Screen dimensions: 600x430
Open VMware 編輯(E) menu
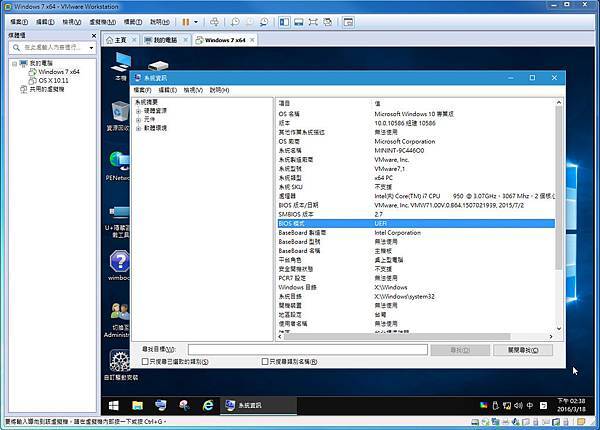[x=45, y=22]
